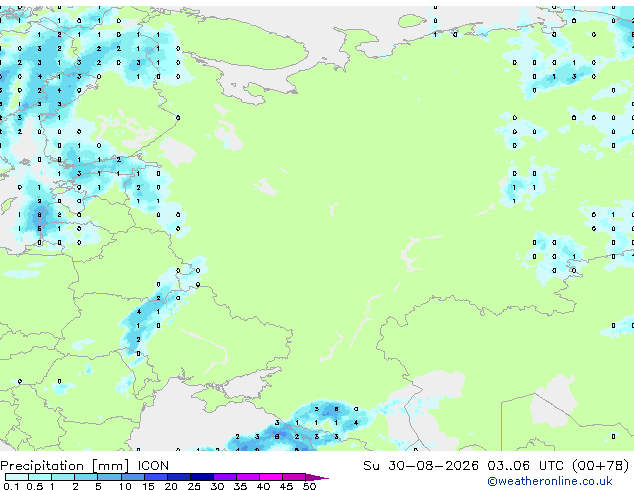Click the '35' legend scale label
Image resolution: width=634 pixels, height=490 pixels.
pos(241,486)
